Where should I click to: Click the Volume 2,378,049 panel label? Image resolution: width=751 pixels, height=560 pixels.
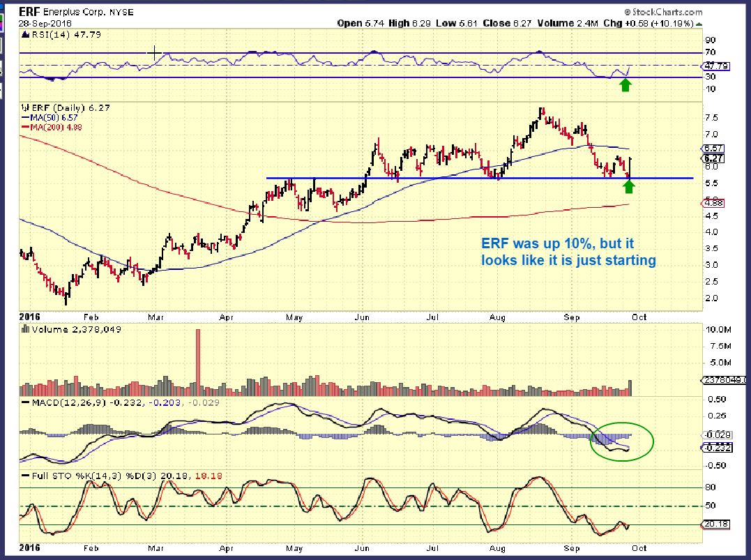(77, 329)
